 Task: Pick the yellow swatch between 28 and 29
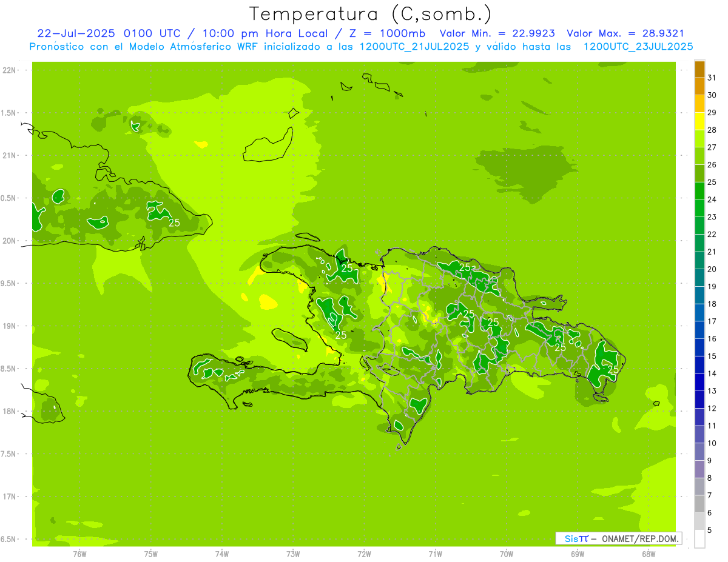699,121
